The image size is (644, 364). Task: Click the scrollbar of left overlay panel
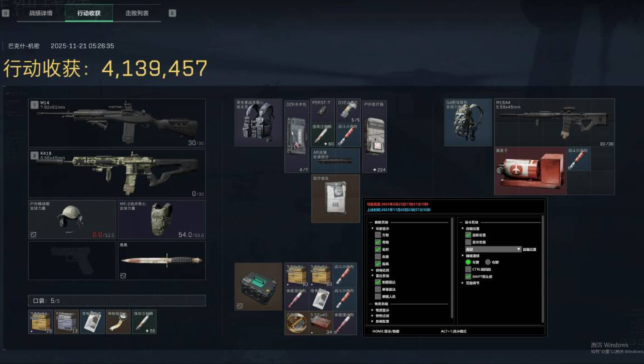(453, 268)
